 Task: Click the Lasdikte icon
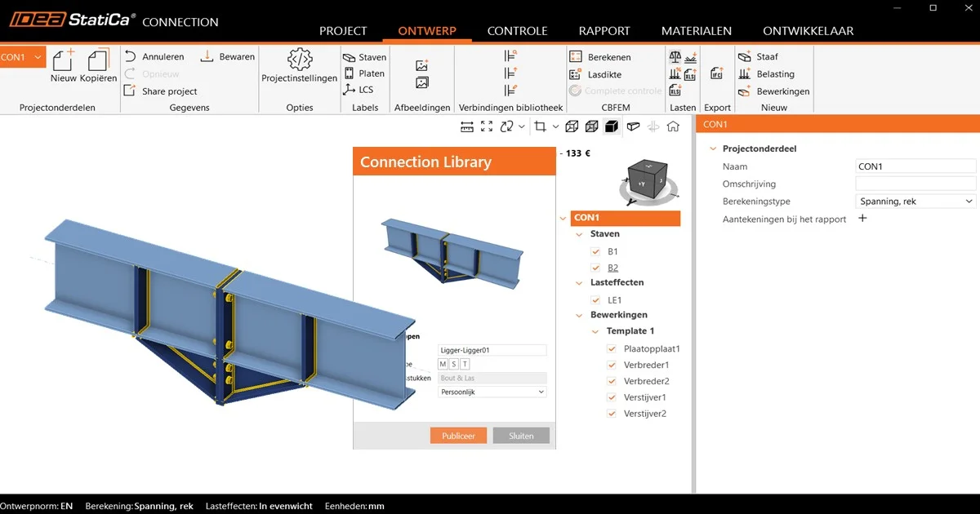[575, 74]
